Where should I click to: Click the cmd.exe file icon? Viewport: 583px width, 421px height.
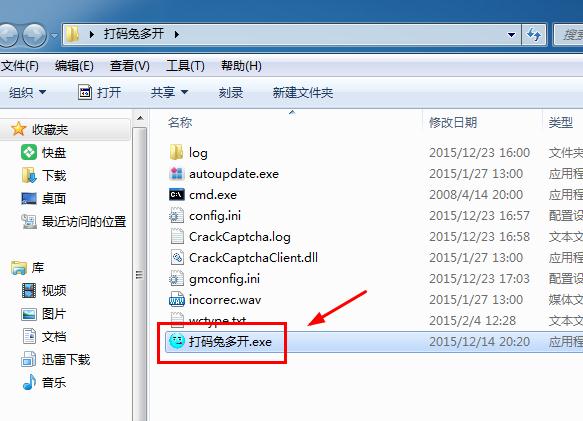click(177, 195)
